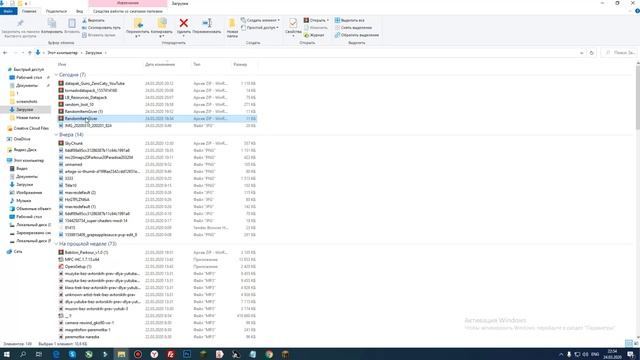
Task: Collapse the Сегодня (7) group
Action: pyautogui.click(x=56, y=75)
